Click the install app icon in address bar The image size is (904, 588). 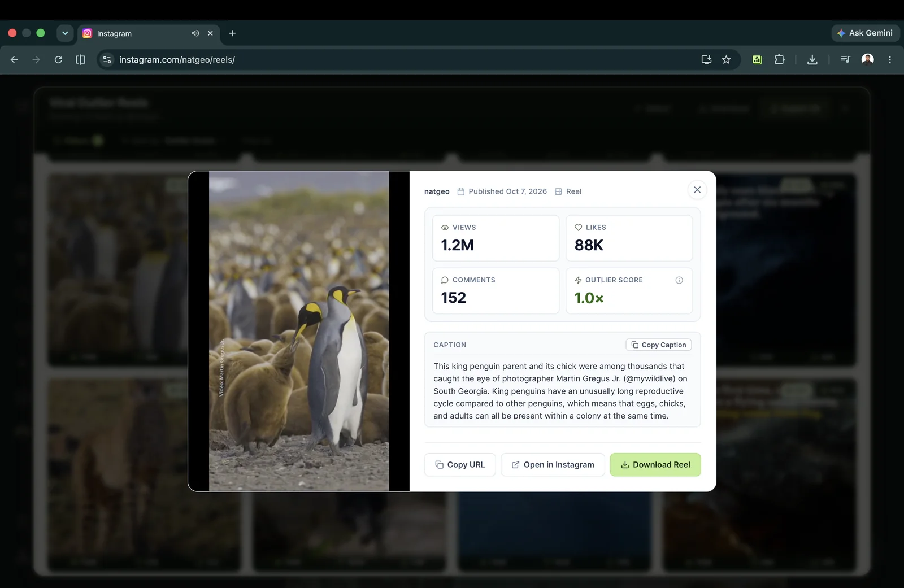706,59
